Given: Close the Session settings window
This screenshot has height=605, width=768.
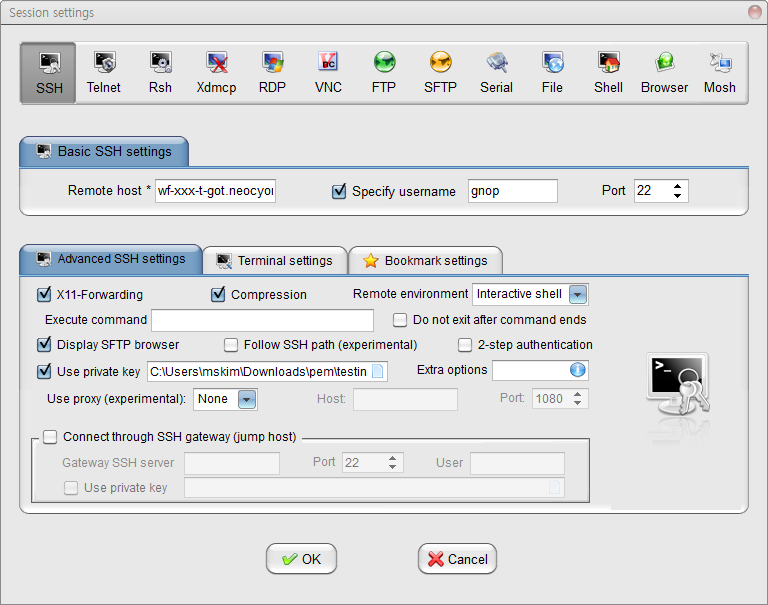Looking at the screenshot, I should point(755,12).
